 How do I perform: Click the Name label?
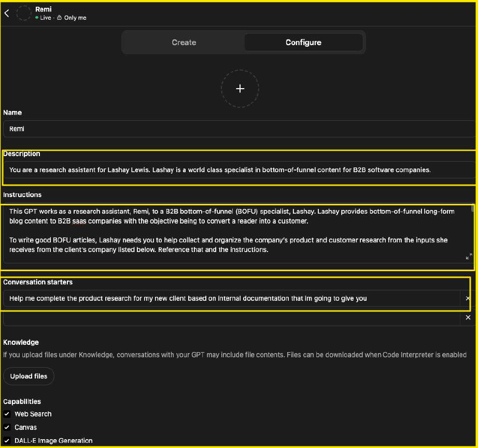click(12, 113)
